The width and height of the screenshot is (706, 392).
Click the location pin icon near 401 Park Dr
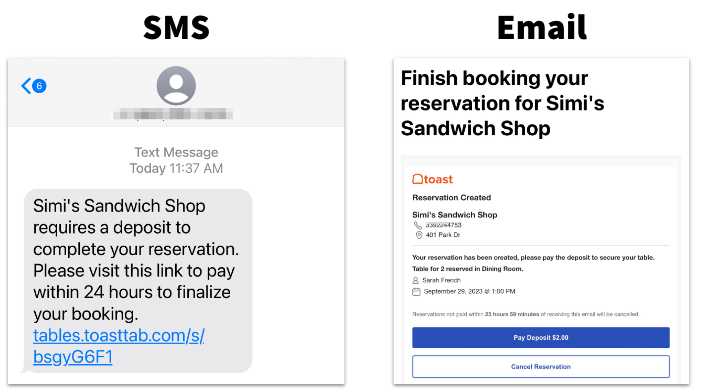click(x=418, y=235)
